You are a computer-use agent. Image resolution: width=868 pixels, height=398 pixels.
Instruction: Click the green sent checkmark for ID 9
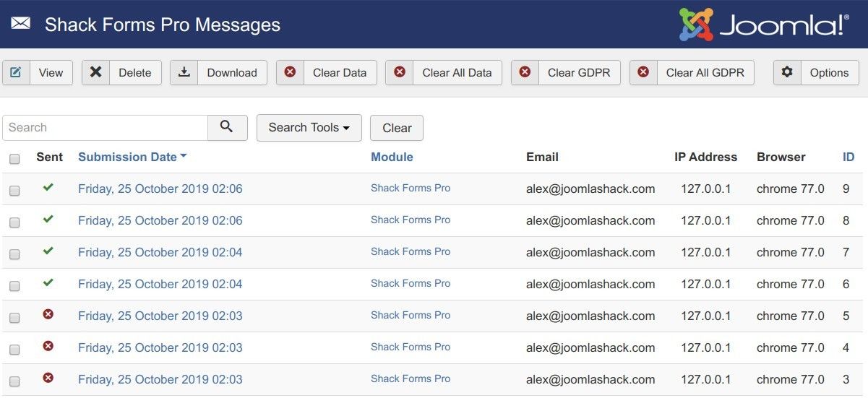[48, 188]
